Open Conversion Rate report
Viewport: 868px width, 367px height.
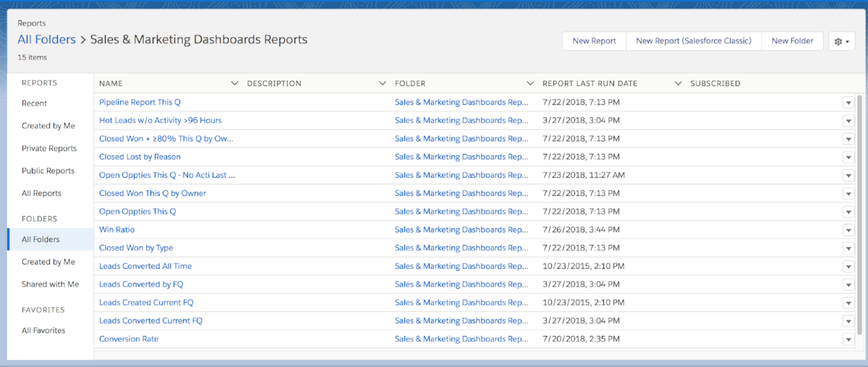pos(129,338)
